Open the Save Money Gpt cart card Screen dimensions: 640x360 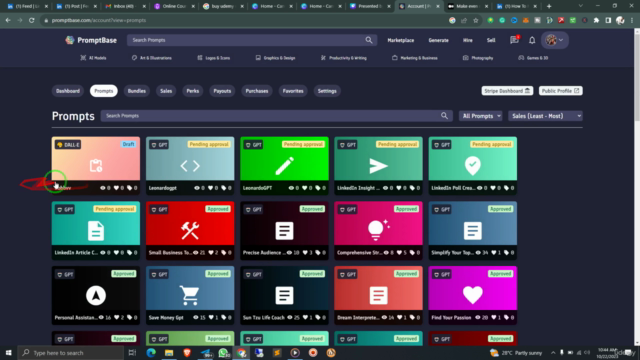click(x=190, y=296)
